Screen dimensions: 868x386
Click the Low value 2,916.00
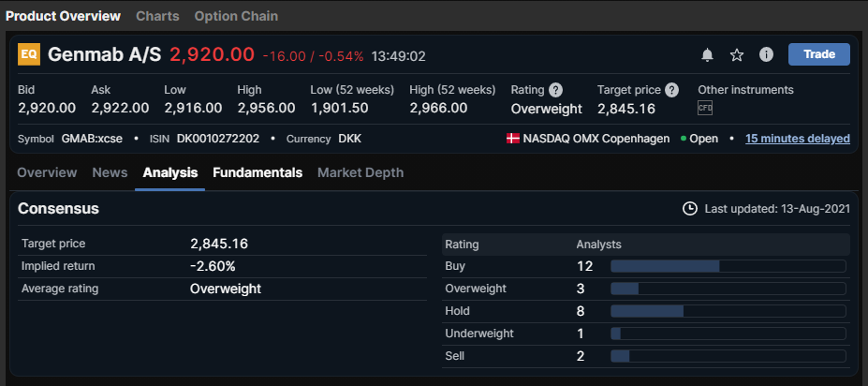point(193,108)
